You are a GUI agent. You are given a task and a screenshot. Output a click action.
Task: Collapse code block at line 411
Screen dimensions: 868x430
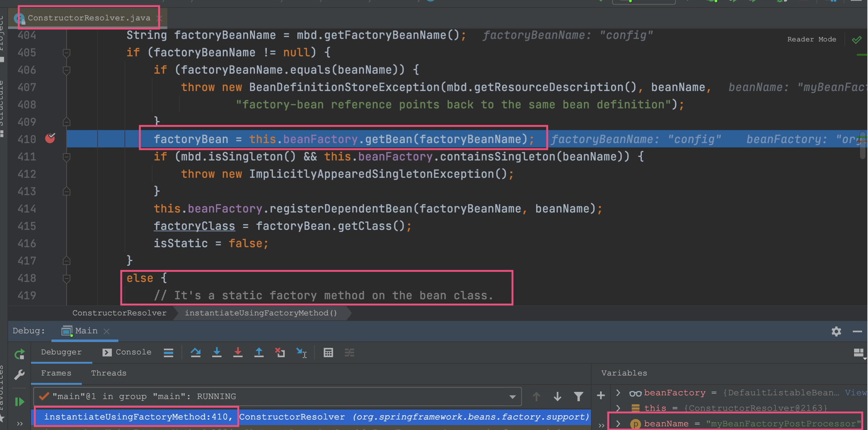pos(66,157)
